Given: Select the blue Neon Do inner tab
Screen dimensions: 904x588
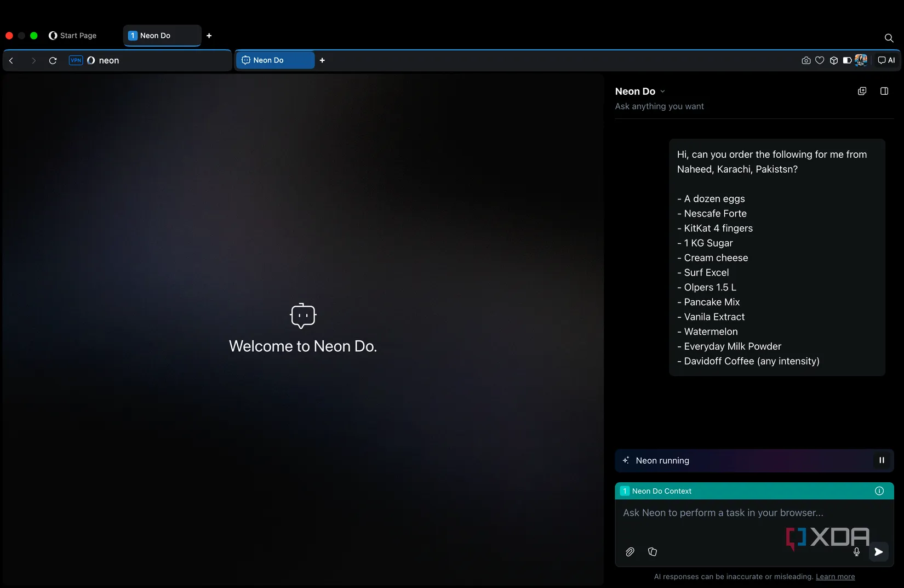Looking at the screenshot, I should coord(274,60).
